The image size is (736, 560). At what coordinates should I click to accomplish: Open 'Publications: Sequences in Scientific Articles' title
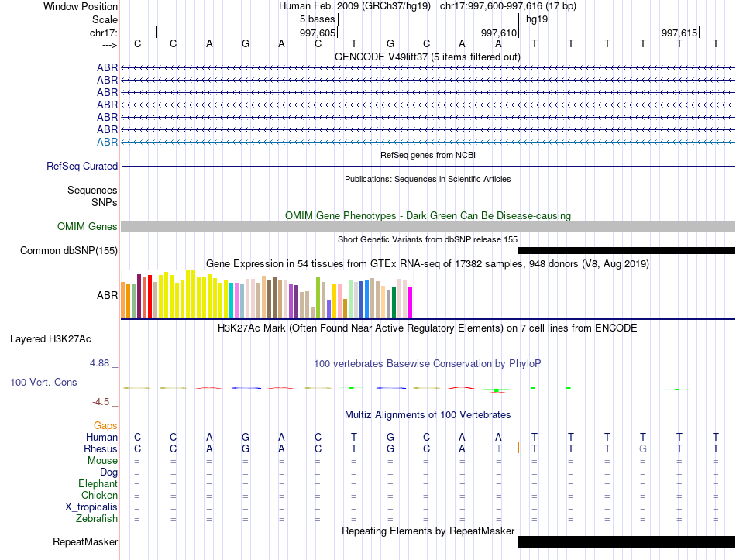coord(428,179)
